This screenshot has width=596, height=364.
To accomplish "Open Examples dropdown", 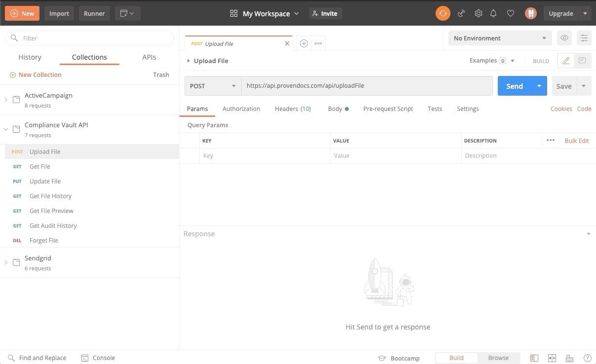I will (492, 61).
